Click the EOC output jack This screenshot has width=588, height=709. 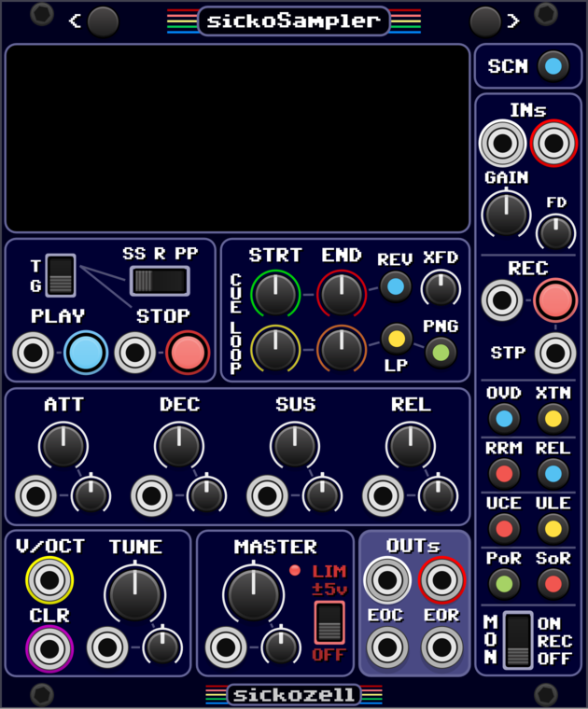point(387,647)
